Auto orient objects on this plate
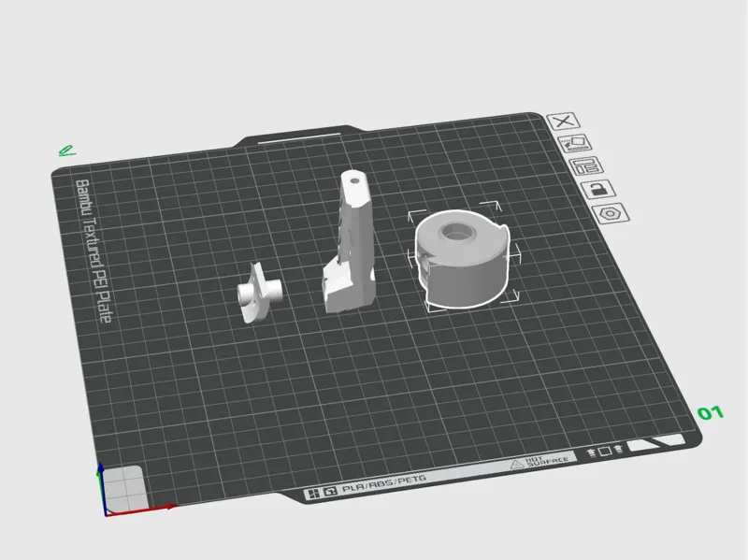The width and height of the screenshot is (748, 560). tap(575, 143)
